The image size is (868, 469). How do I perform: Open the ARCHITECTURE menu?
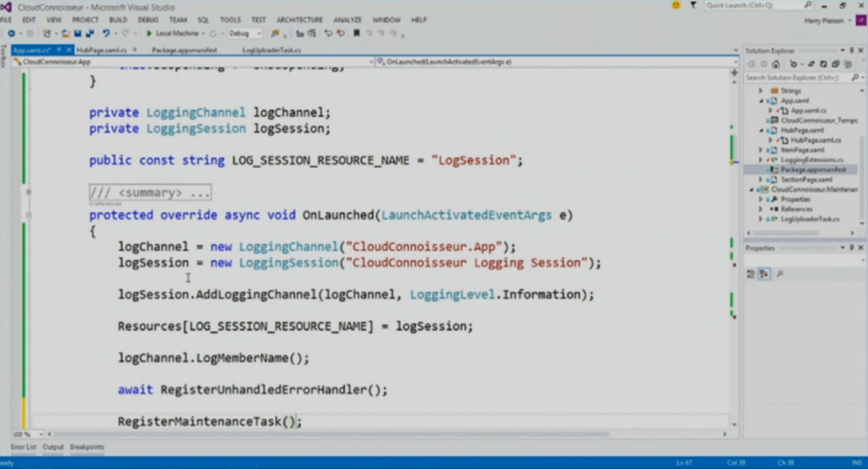(299, 20)
